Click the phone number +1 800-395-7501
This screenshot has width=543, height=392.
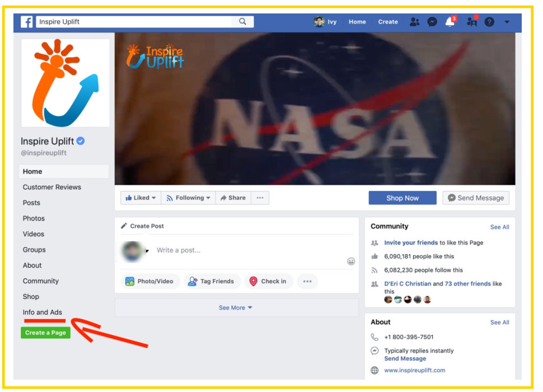[x=409, y=337]
